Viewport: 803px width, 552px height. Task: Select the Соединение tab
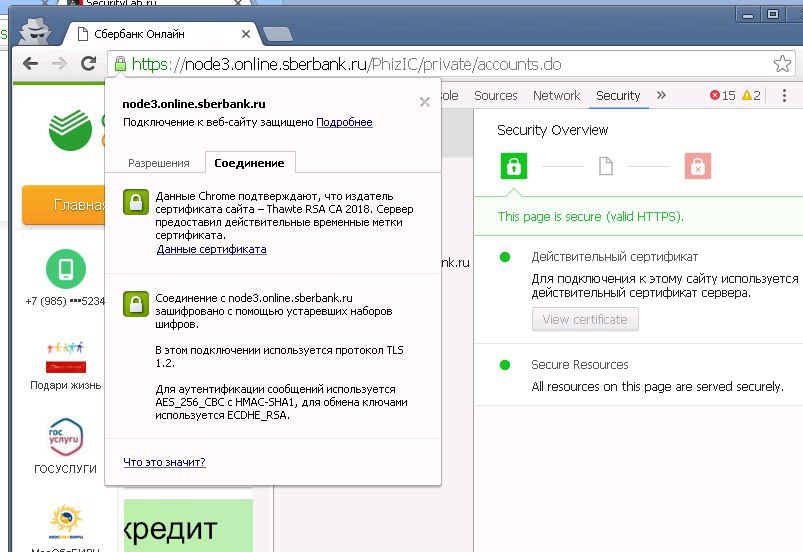click(249, 163)
